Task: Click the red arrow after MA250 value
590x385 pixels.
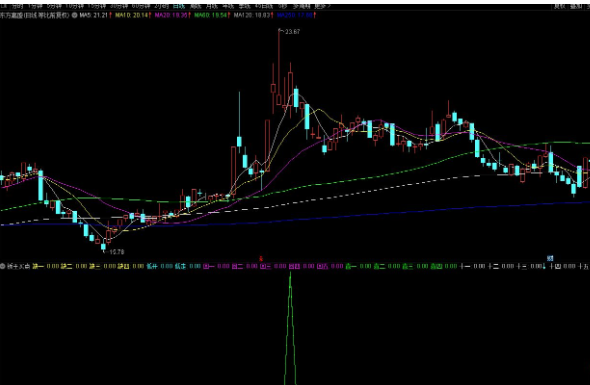Action: coord(315,15)
